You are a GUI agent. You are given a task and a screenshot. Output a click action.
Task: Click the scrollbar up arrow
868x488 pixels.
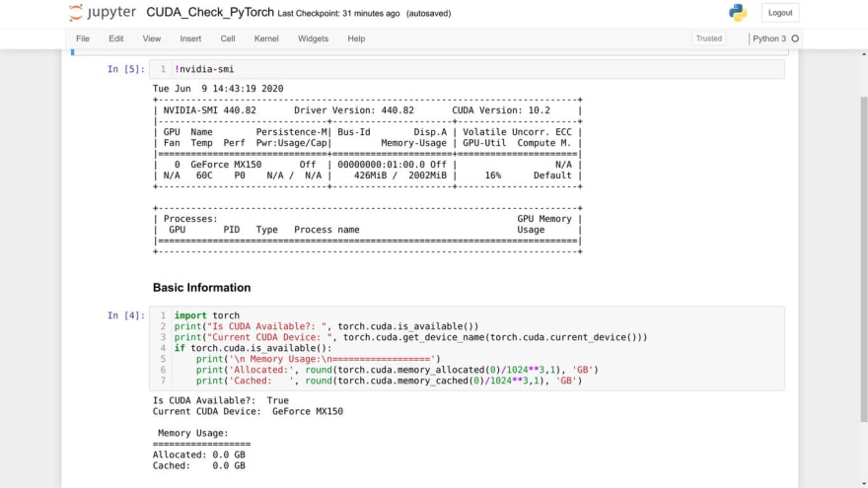[x=864, y=53]
